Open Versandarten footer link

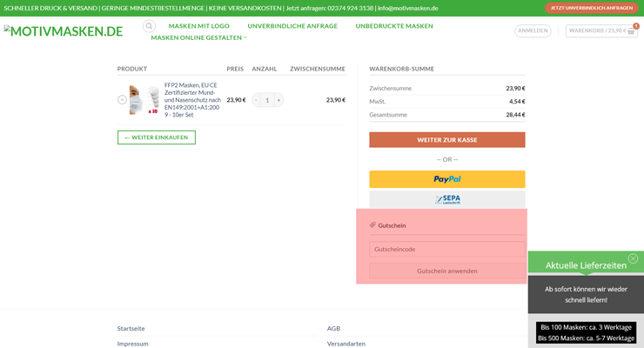point(346,344)
